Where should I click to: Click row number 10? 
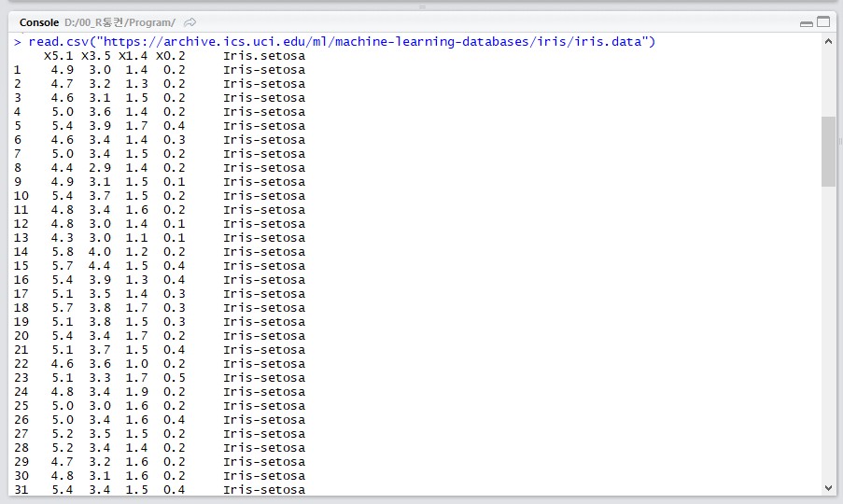click(21, 196)
